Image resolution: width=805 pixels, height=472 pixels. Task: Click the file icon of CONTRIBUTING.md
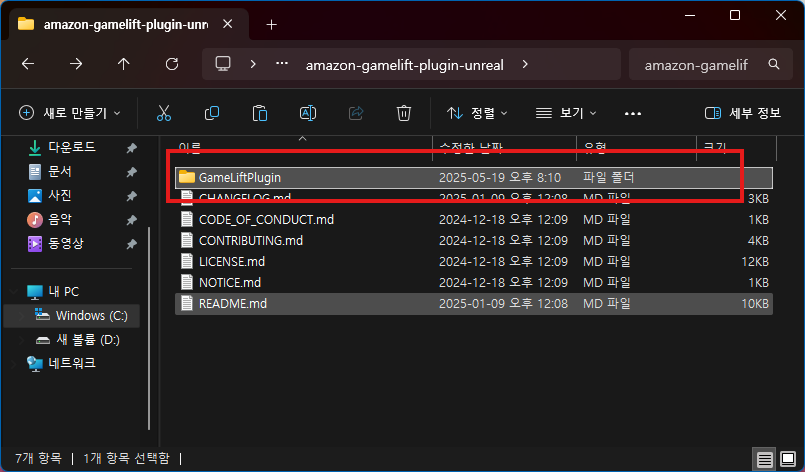(187, 240)
